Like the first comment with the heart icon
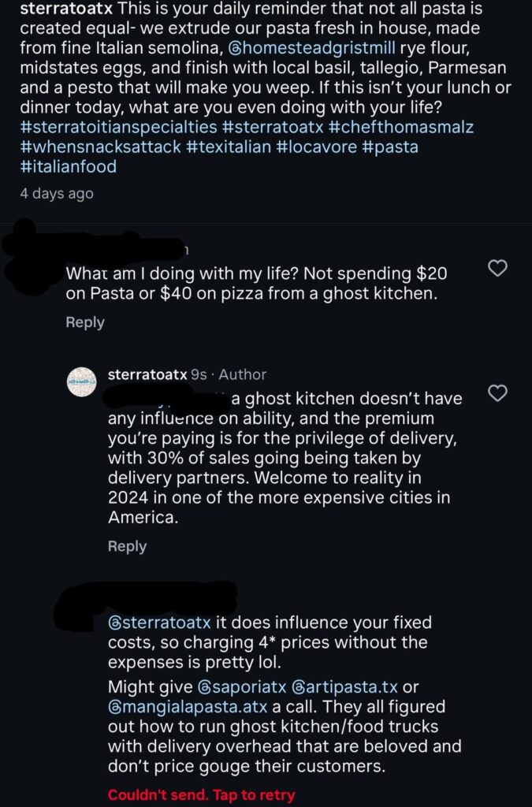 pos(498,268)
